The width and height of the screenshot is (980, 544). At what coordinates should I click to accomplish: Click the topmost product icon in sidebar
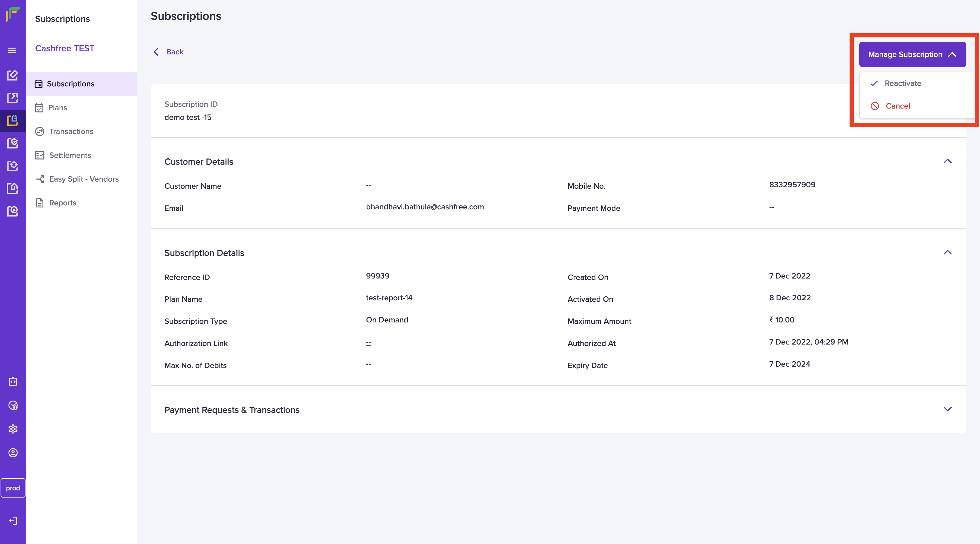[12, 75]
